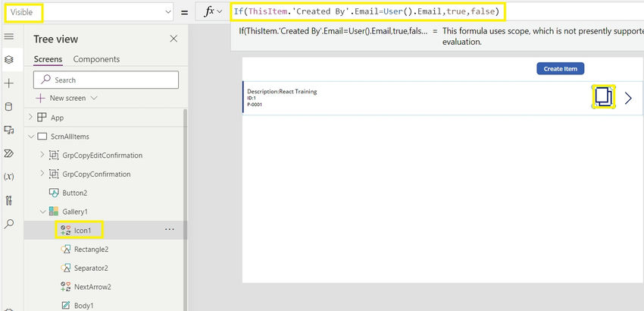This screenshot has width=644, height=311.
Task: Open the hamburger menu in the left rail
Action: tap(8, 36)
